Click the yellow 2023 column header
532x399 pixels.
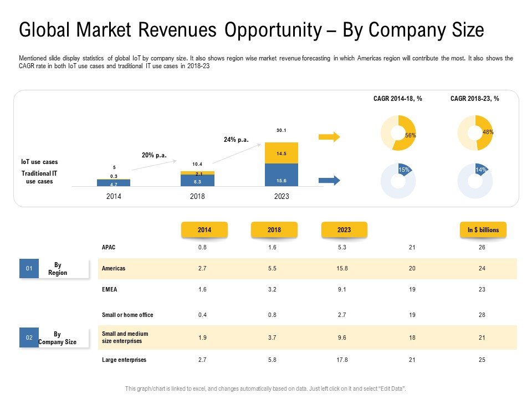(x=344, y=229)
